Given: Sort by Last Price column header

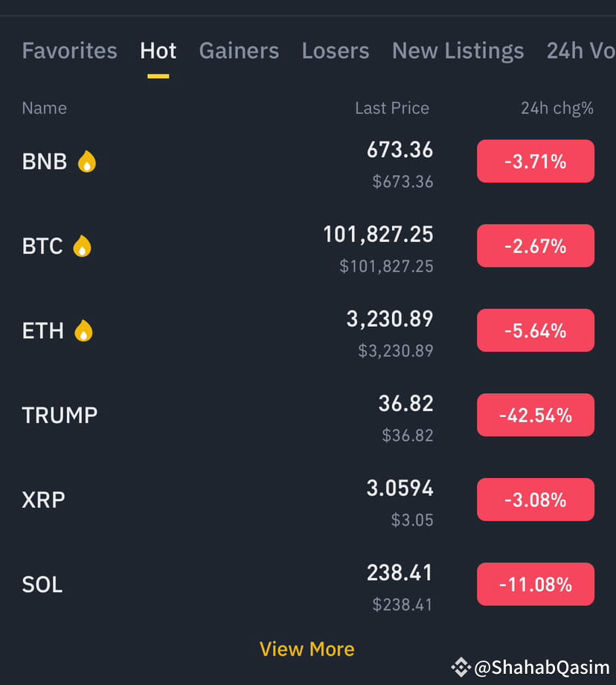Looking at the screenshot, I should (x=391, y=108).
